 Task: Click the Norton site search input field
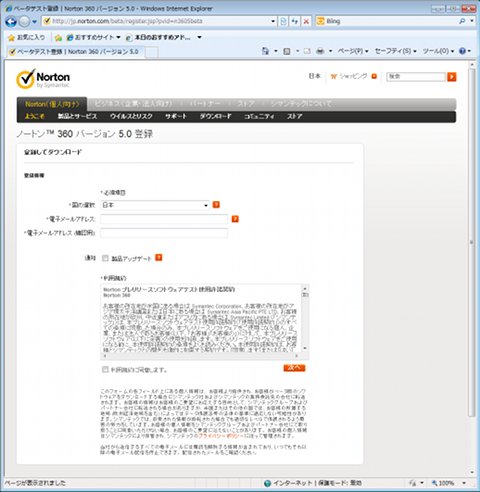pyautogui.click(x=416, y=77)
